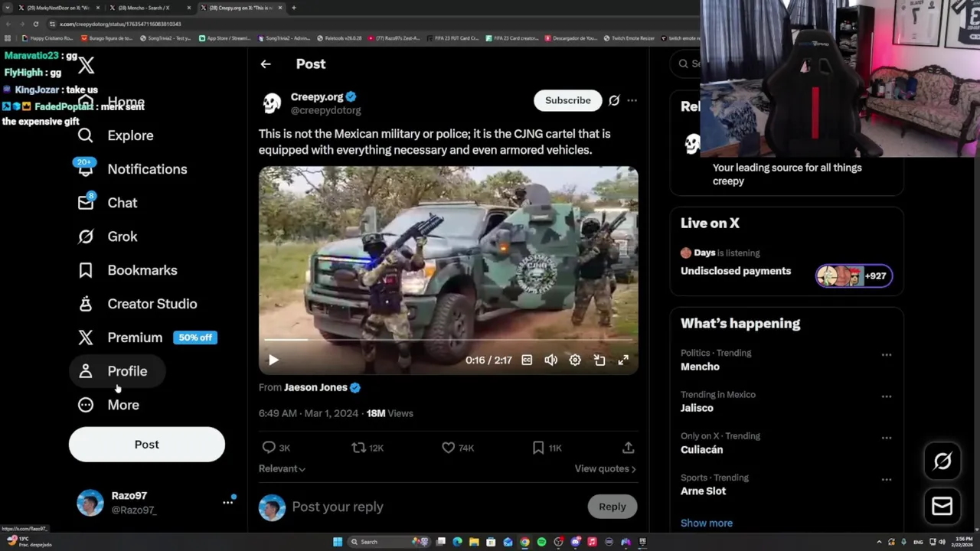The height and width of the screenshot is (551, 980).
Task: Open options for Arne Slot trend
Action: [887, 480]
